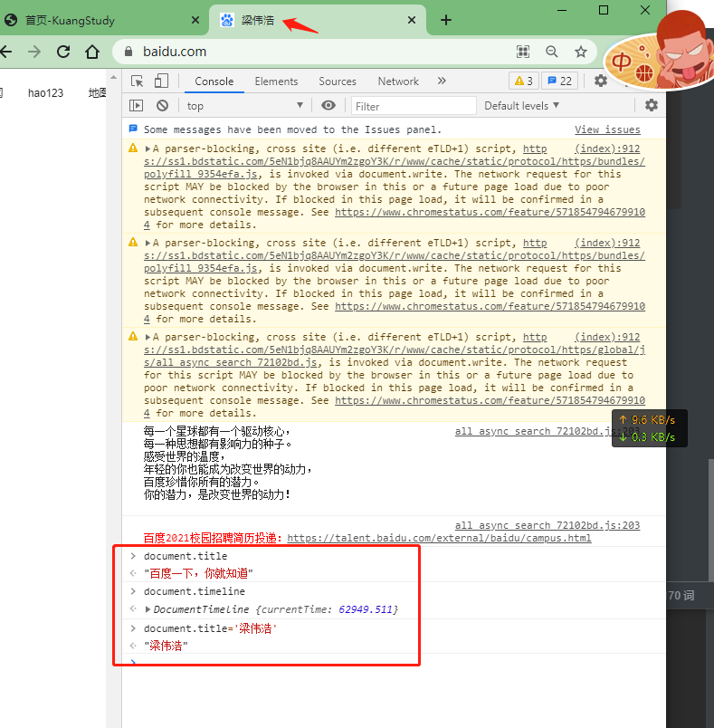
Task: Open the Default levels dropdown
Action: (x=521, y=106)
